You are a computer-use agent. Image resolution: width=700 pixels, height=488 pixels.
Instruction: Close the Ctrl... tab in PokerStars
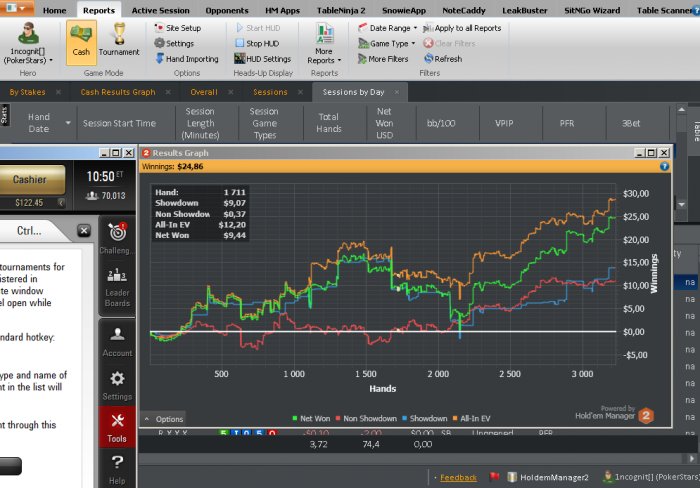84,231
